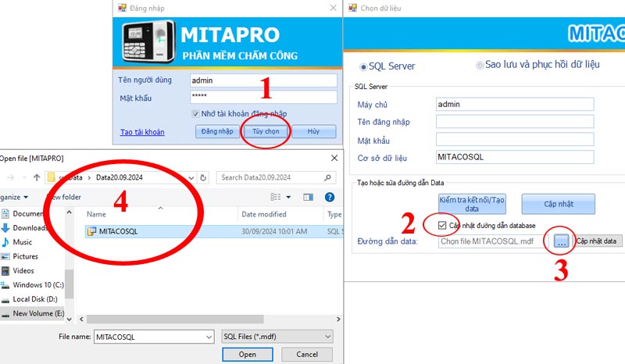Screen dimensions: 625x364
Task: Click the up-folder arrow in file dialog
Action: (x=37, y=177)
